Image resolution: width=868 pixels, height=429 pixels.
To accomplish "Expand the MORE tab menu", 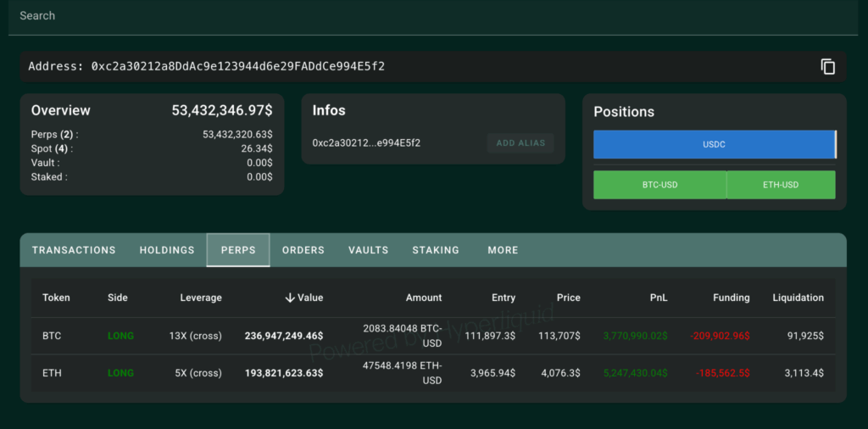I will pos(503,250).
